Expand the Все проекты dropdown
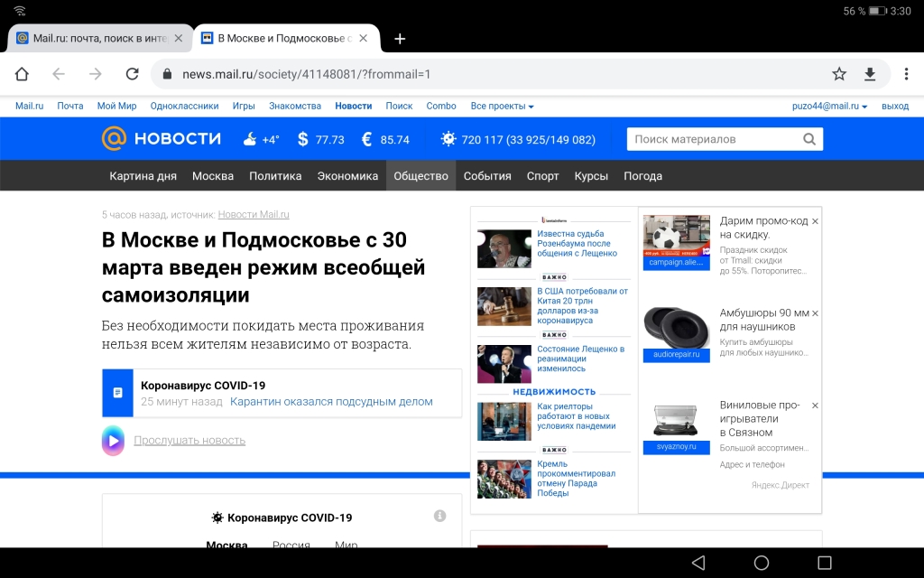The image size is (924, 578). click(502, 106)
